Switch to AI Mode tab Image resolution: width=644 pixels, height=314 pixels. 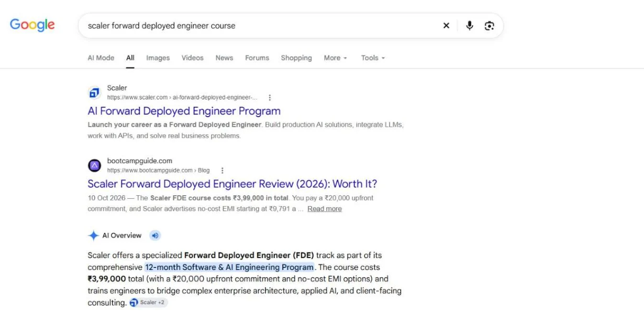101,58
